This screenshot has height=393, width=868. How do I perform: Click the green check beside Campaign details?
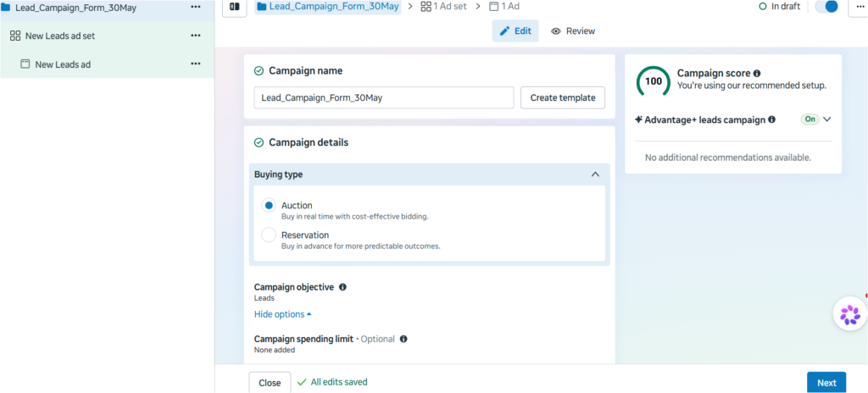click(x=259, y=142)
